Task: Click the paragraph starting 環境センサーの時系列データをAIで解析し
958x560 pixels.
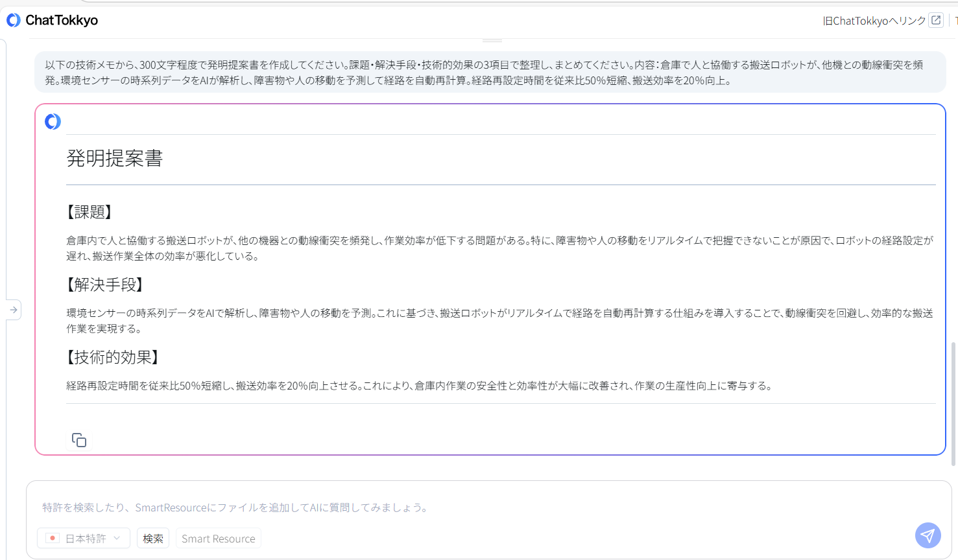Action: tap(500, 321)
